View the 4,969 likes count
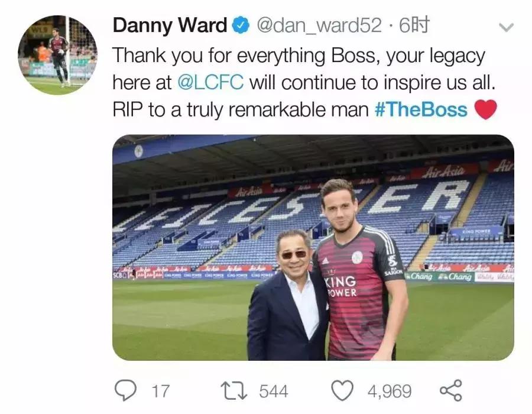Screen dimensions: 532x414 tap(390, 392)
